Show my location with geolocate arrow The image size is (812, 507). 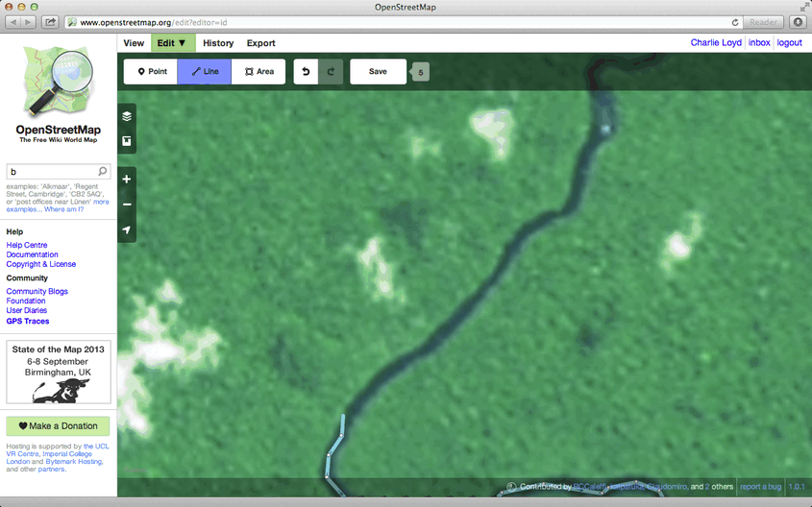(127, 230)
